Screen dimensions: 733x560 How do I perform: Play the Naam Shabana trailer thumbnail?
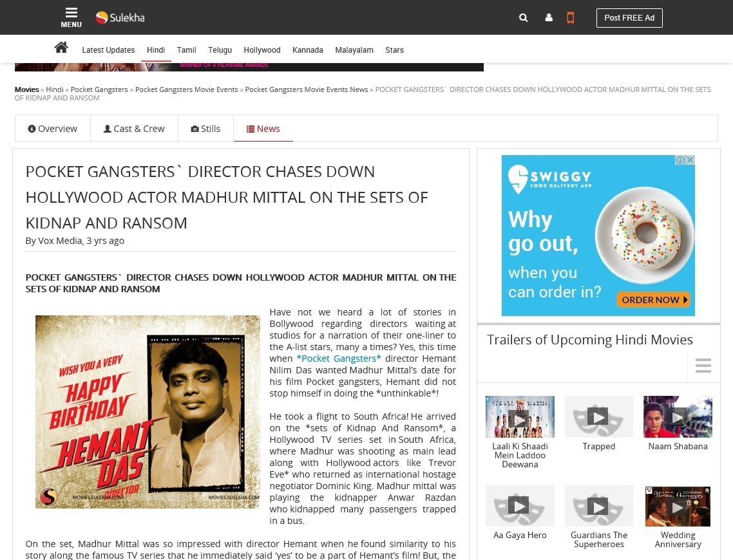[x=678, y=416]
